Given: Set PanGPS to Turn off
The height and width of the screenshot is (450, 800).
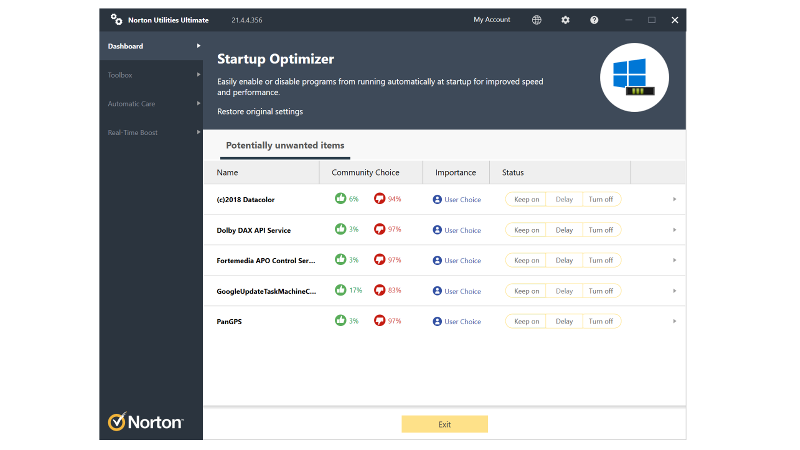Looking at the screenshot, I should tap(601, 321).
